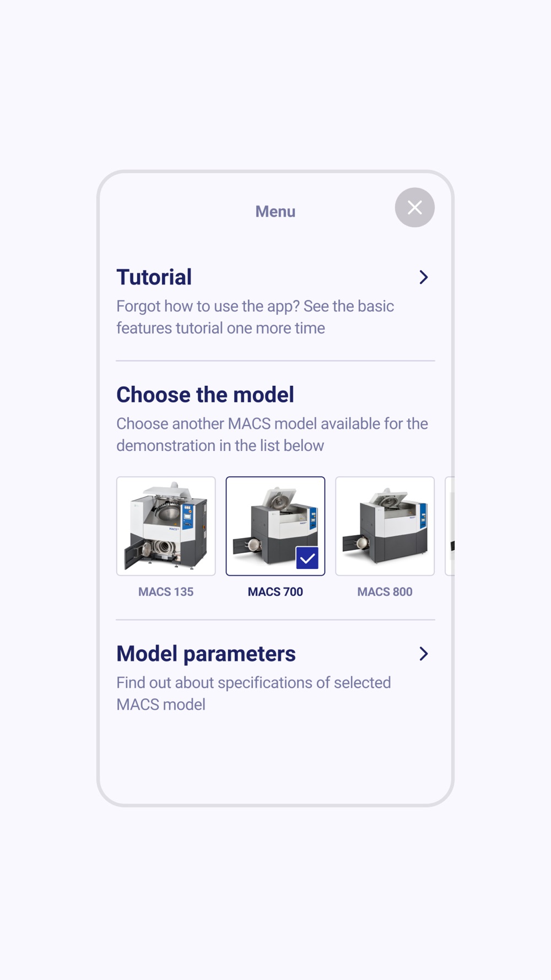Image resolution: width=551 pixels, height=980 pixels.
Task: Open the Model parameters heading
Action: [x=206, y=654]
